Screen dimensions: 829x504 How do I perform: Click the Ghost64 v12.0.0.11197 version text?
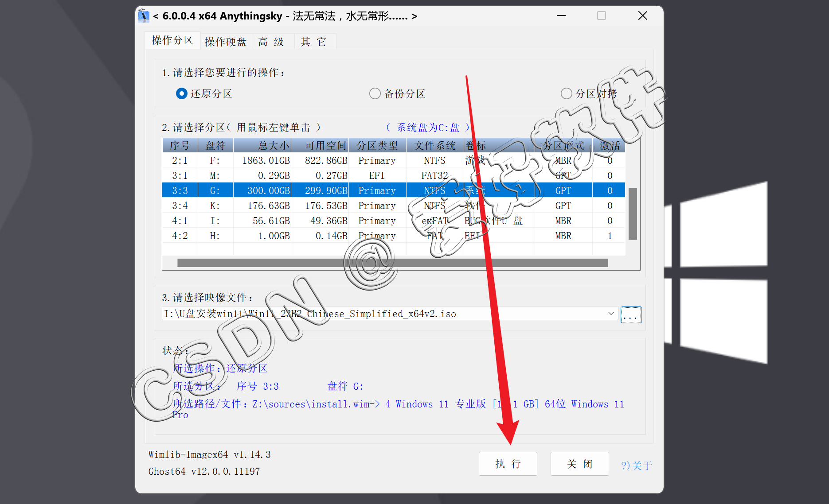click(204, 471)
